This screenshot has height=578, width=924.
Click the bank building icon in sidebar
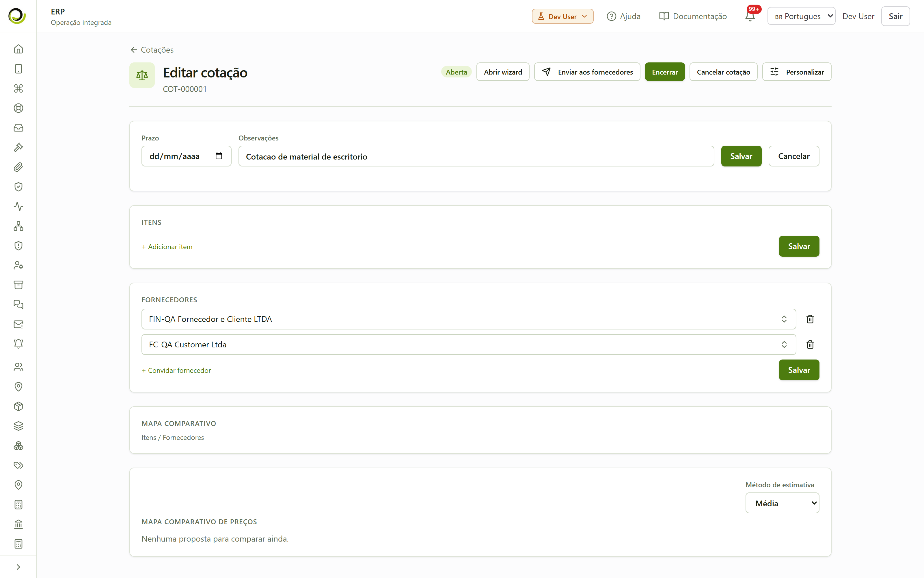coord(18,524)
